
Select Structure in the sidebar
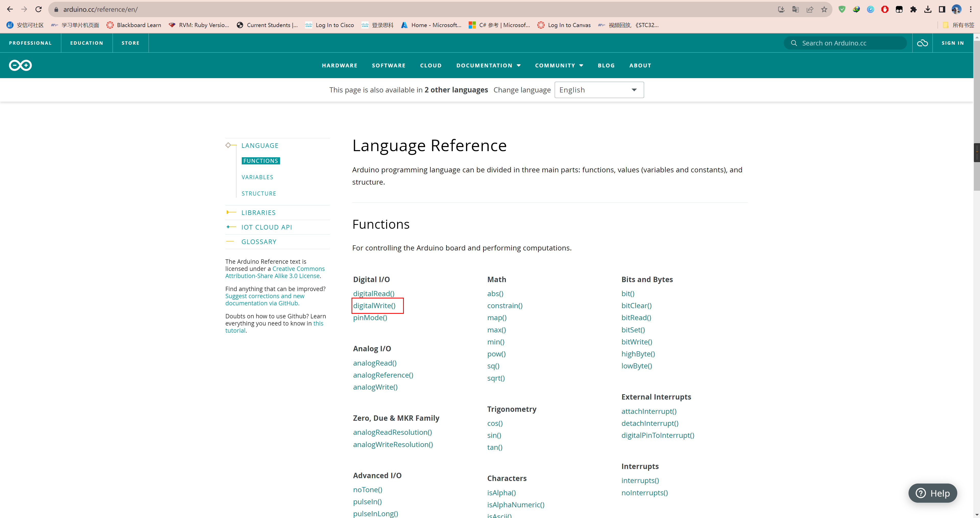pos(259,194)
